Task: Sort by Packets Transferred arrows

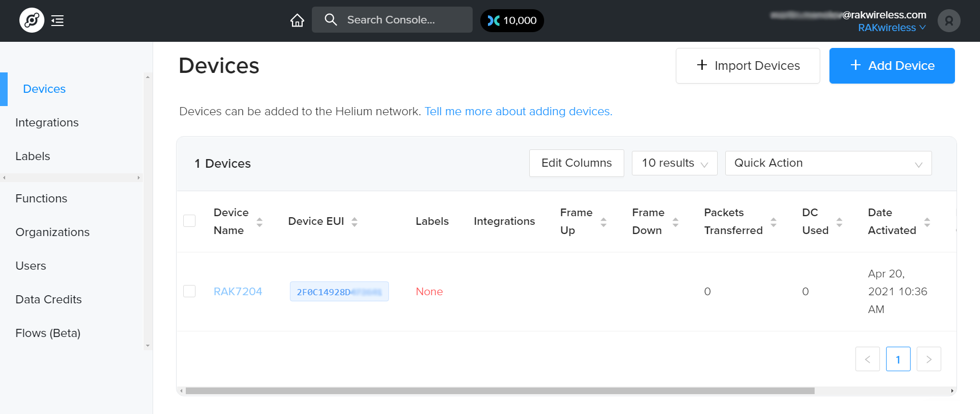Action: [773, 222]
